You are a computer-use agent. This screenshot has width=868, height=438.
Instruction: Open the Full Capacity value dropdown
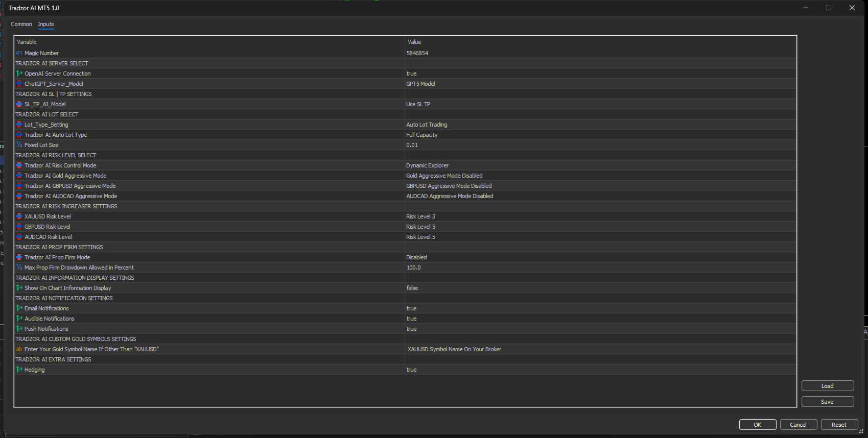[600, 135]
